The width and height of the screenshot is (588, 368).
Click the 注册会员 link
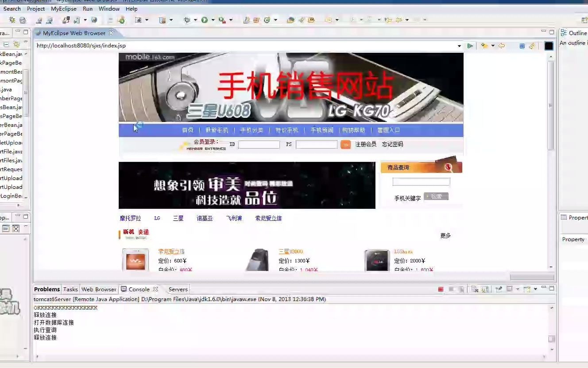(366, 144)
